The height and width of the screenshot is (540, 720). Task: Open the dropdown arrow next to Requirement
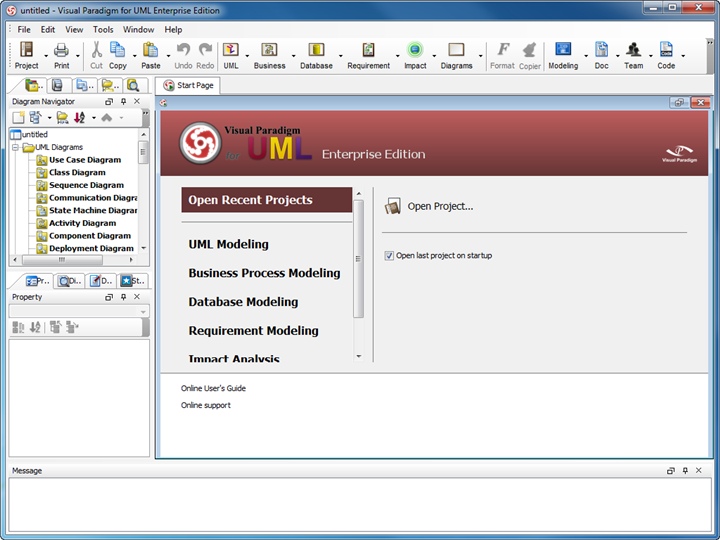click(397, 56)
